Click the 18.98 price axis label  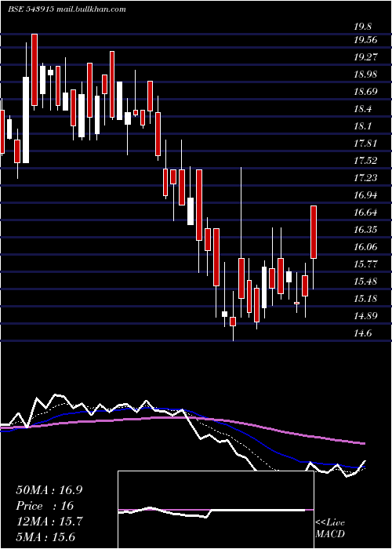[366, 75]
